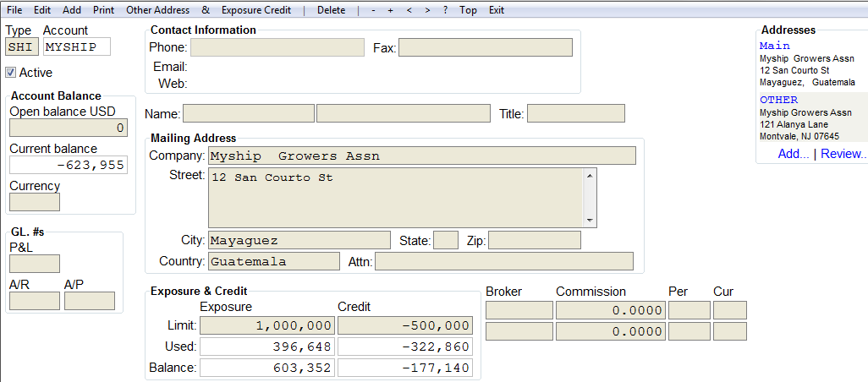868x382 pixels.
Task: Click the Account field showing MYSHIP
Action: click(76, 47)
